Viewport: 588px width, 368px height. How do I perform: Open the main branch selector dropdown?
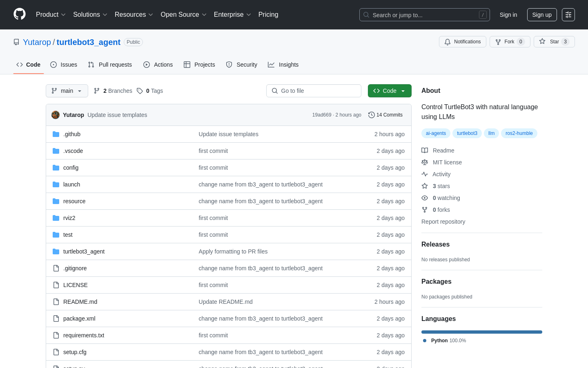tap(67, 91)
